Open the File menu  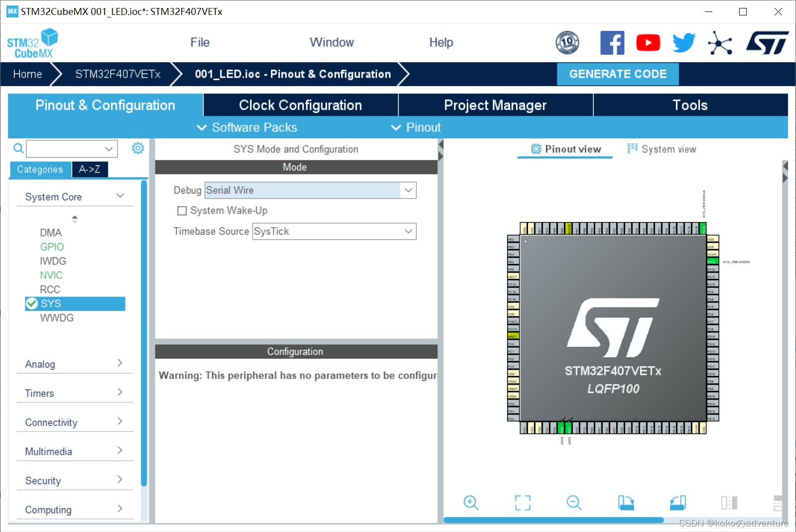point(200,42)
